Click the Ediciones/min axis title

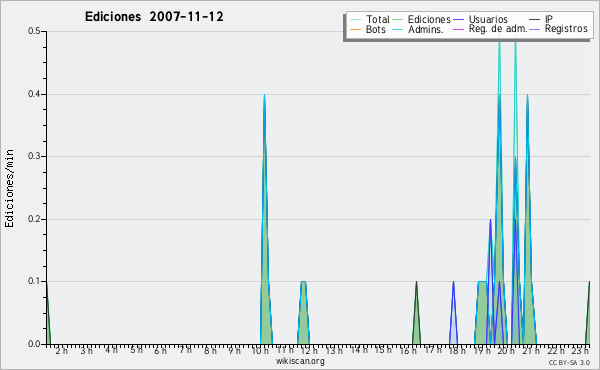pyautogui.click(x=9, y=188)
